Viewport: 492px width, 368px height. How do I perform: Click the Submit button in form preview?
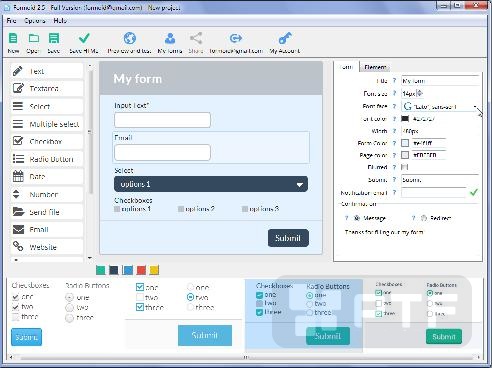[x=288, y=238]
